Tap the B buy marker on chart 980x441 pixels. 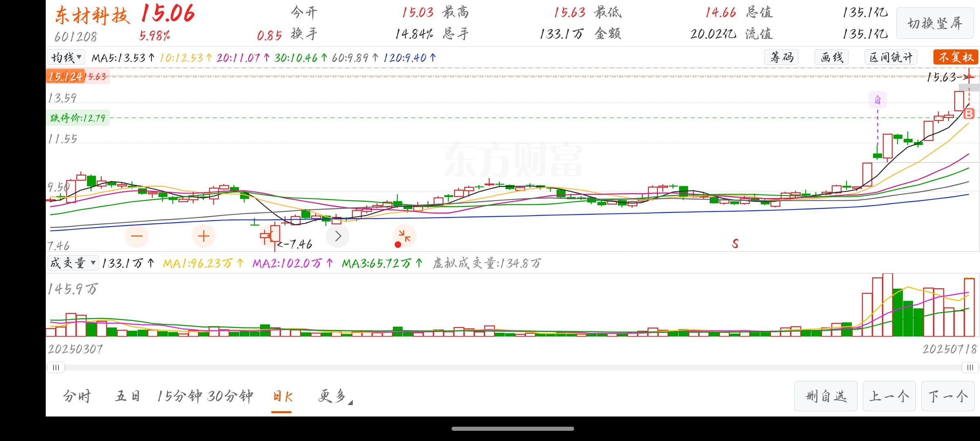[x=969, y=114]
